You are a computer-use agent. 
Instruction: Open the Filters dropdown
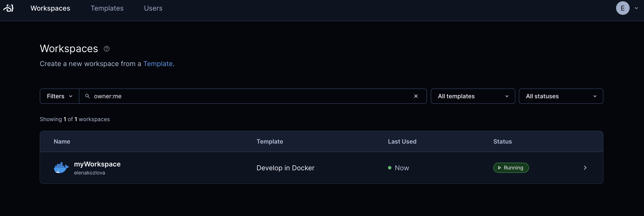59,96
